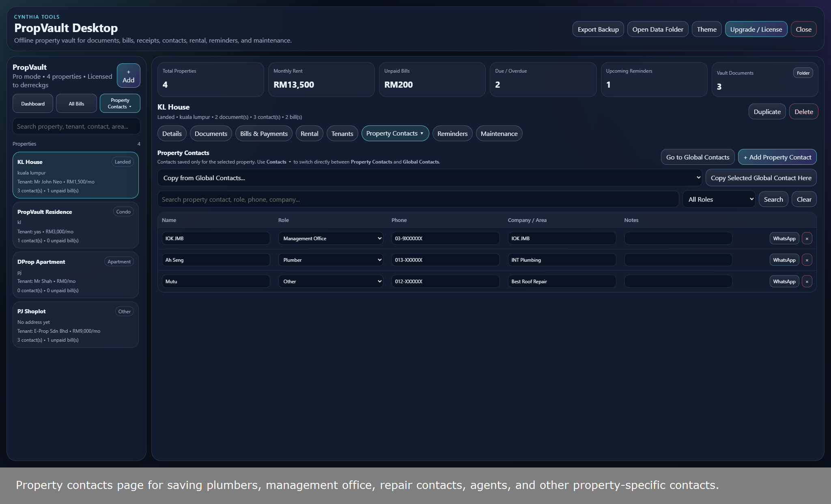Change the Management Office role dropdown
831x504 pixels.
point(331,239)
